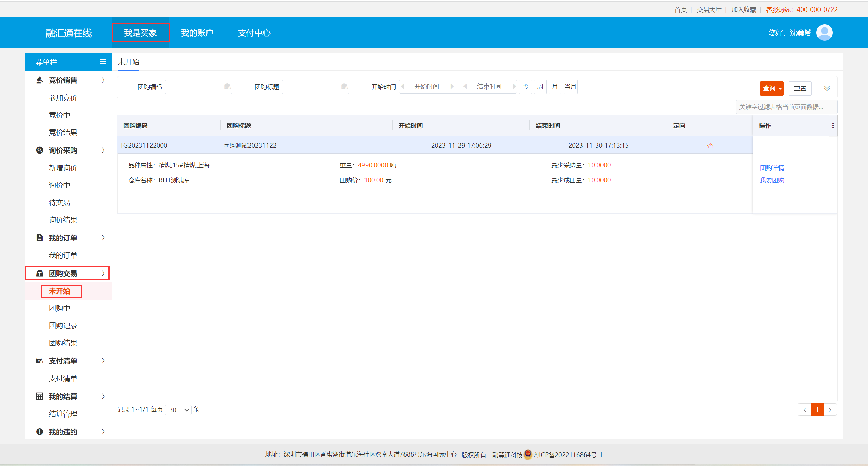The height and width of the screenshot is (466, 868).
Task: Open 团购中 menu item
Action: point(59,308)
